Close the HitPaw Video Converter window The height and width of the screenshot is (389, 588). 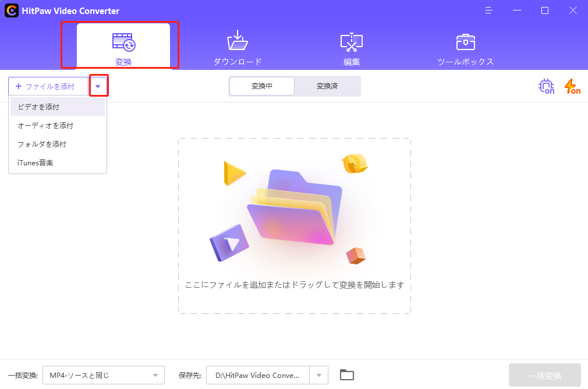(x=573, y=10)
